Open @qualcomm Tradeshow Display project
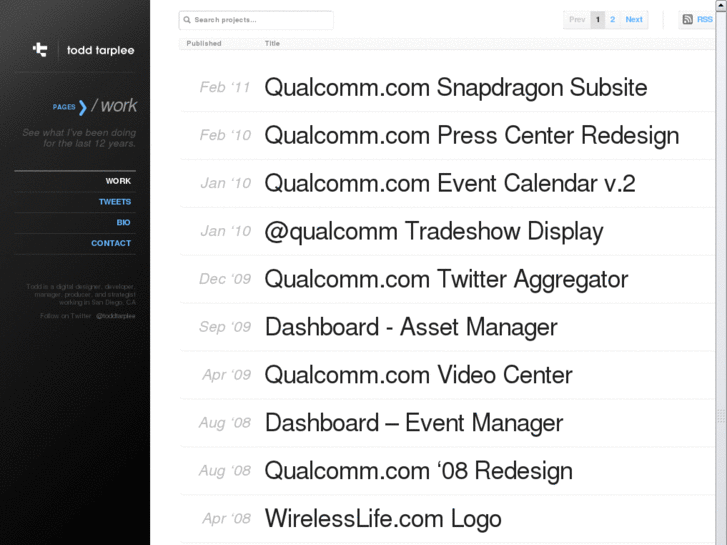This screenshot has height=545, width=727. coord(434,231)
